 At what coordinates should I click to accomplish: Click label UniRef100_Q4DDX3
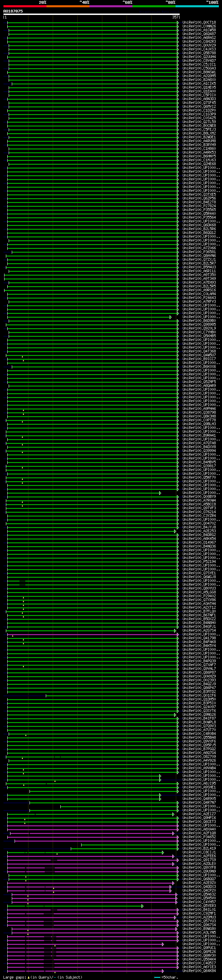point(199,886)
